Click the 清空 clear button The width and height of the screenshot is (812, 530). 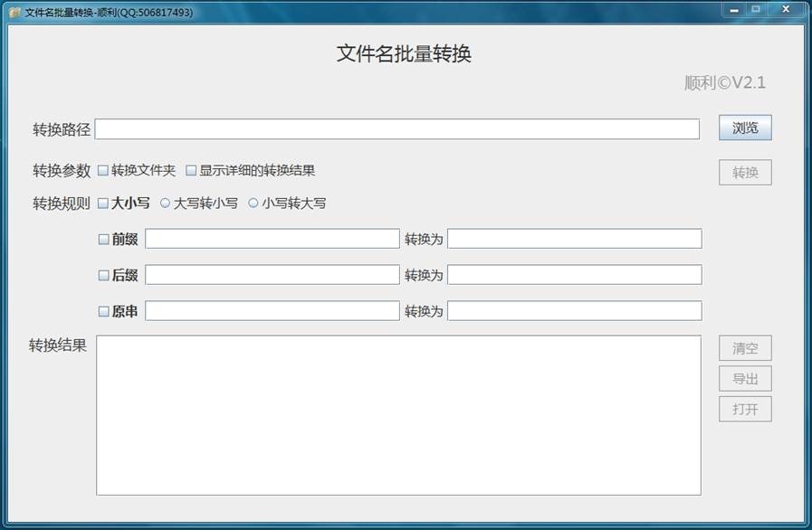pos(745,348)
